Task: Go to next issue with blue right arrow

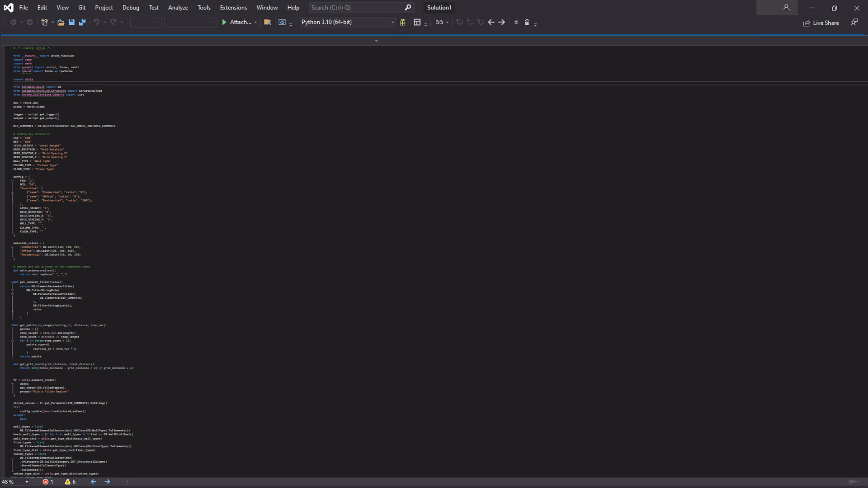Action: click(x=108, y=482)
